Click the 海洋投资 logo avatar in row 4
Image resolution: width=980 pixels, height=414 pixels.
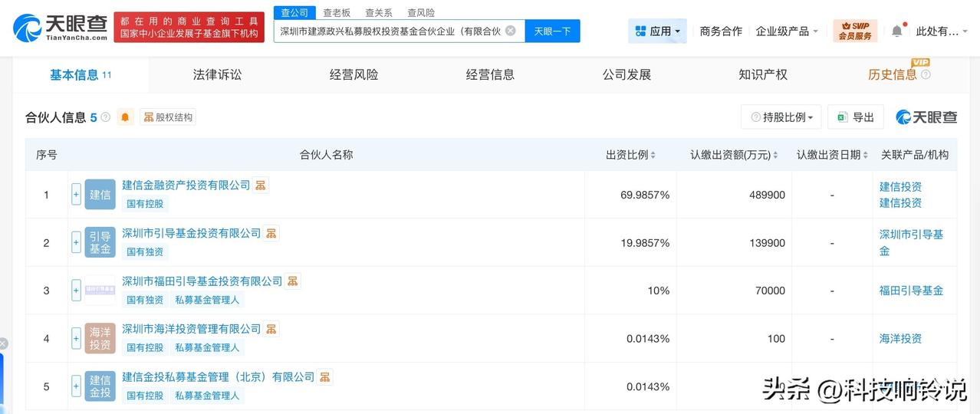tap(100, 338)
